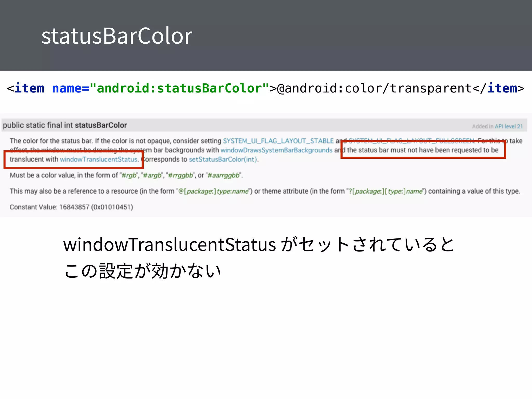Viewport: 532px width, 399px height.
Task: Select the android:statusBarColor attribute text
Action: click(179, 88)
